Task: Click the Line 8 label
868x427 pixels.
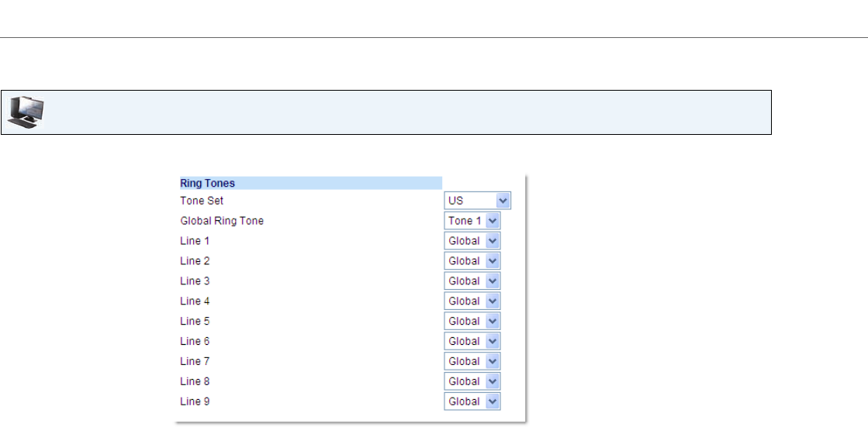Action: (x=194, y=381)
